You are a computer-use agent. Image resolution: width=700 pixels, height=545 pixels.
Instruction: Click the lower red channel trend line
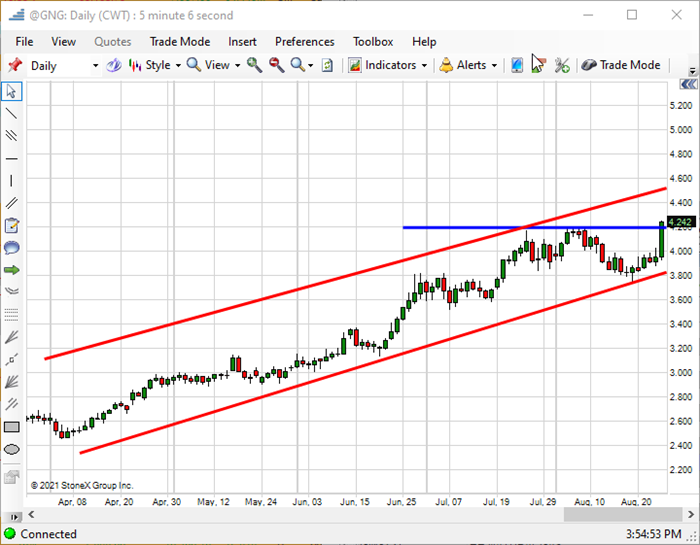pos(373,362)
